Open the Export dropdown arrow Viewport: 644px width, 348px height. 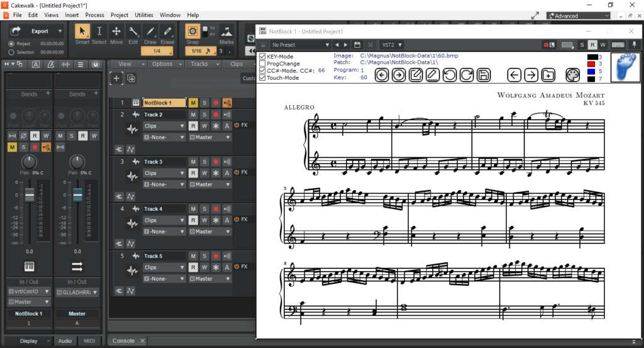(x=60, y=31)
